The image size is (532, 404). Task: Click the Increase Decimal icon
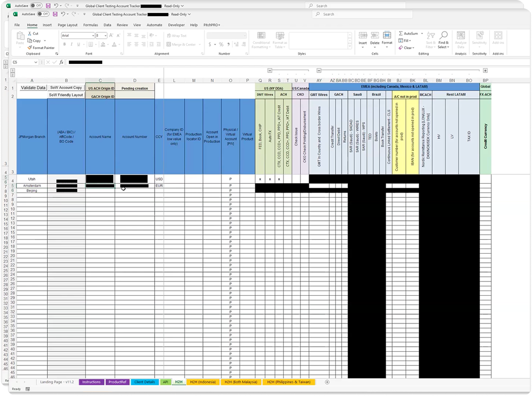pos(237,44)
